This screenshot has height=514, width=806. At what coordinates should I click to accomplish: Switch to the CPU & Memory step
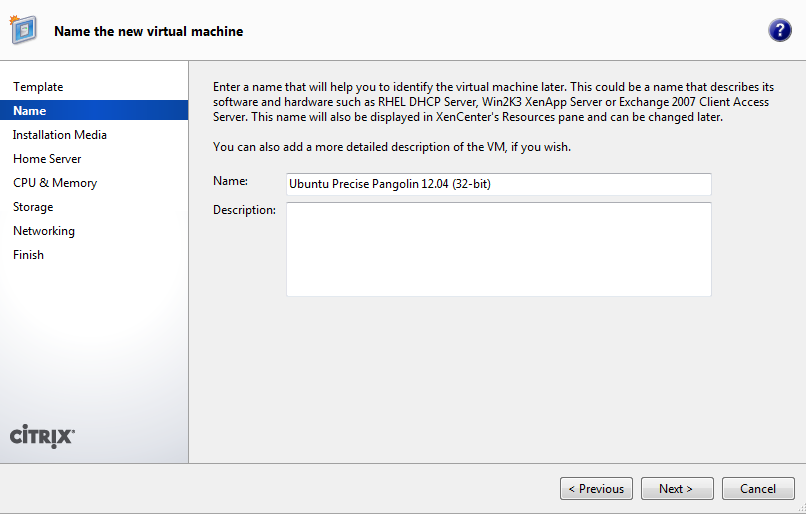(x=55, y=183)
